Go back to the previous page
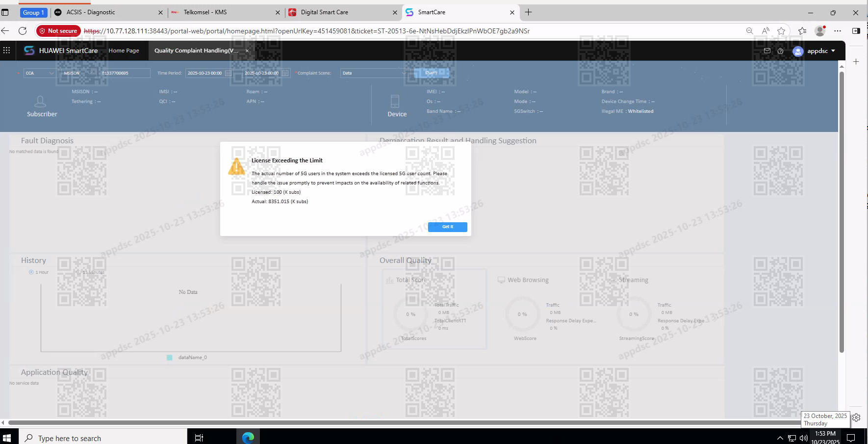This screenshot has height=444, width=868. (5, 31)
